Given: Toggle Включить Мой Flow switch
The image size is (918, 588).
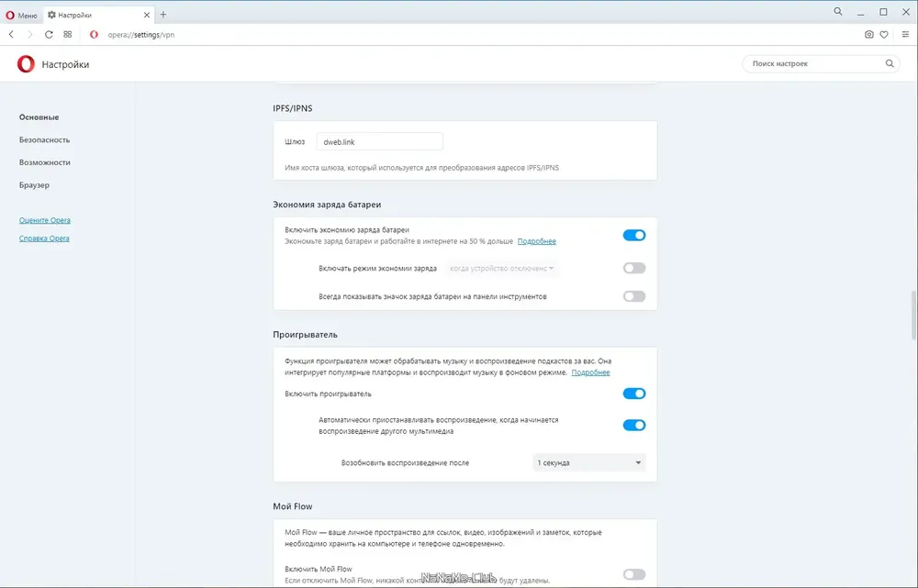Looking at the screenshot, I should (634, 574).
